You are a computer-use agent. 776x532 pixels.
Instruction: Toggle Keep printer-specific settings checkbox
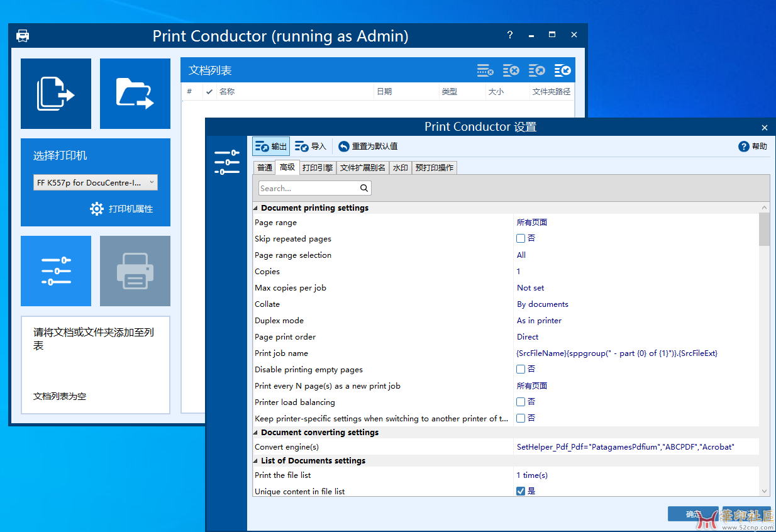pyautogui.click(x=521, y=418)
